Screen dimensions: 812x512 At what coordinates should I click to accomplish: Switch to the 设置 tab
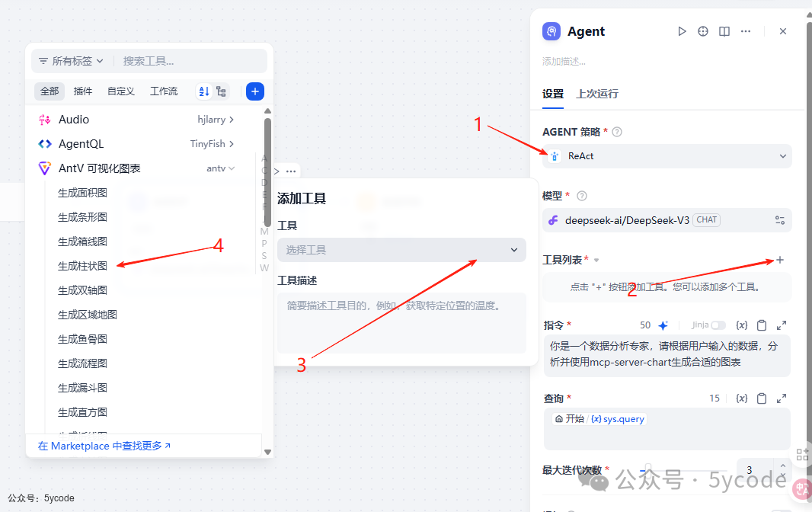[553, 94]
